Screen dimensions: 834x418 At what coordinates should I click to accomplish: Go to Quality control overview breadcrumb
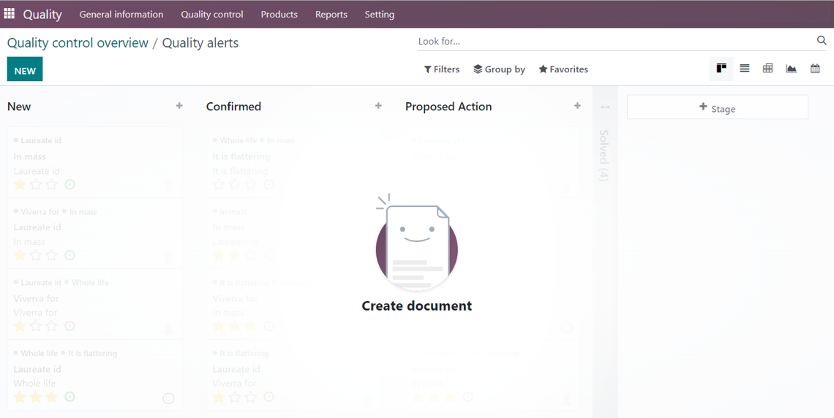click(x=78, y=43)
